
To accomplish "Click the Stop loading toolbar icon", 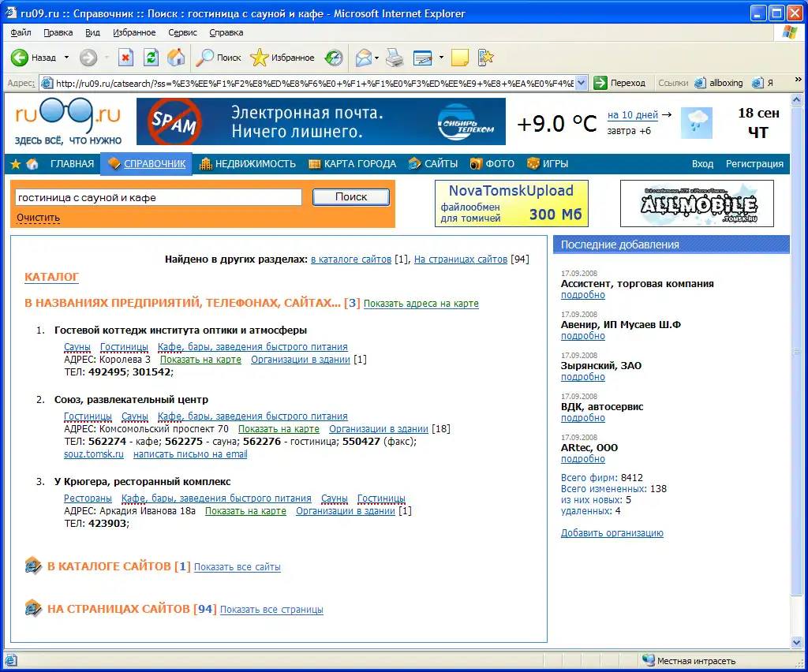I will tap(125, 58).
